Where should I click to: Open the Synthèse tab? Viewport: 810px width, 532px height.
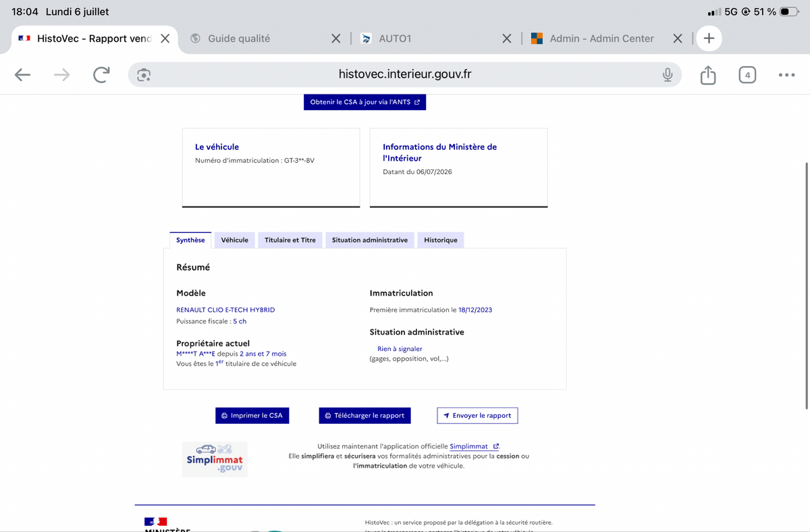(190, 240)
